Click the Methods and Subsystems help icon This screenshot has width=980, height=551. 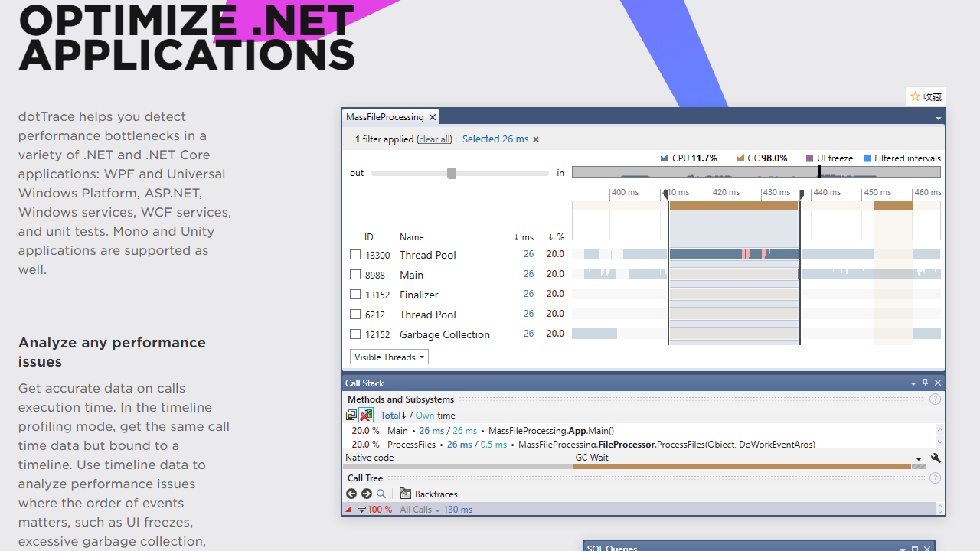(935, 399)
